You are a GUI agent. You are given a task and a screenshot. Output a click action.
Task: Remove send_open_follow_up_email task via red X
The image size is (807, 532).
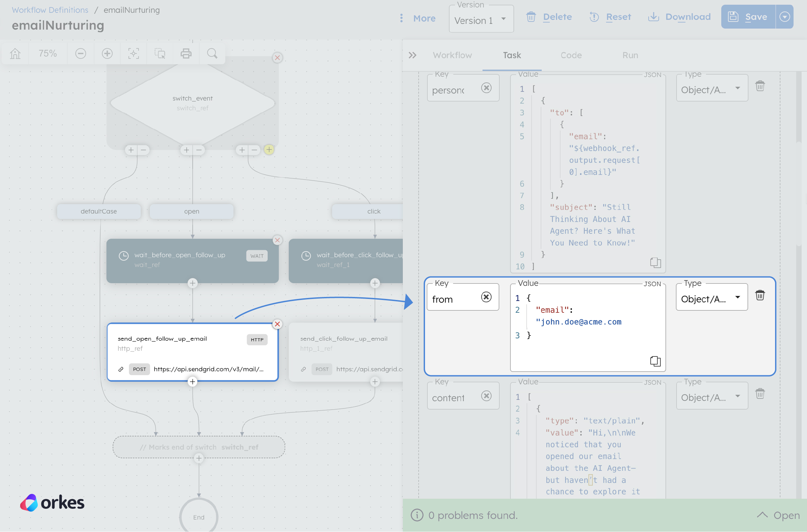277,324
